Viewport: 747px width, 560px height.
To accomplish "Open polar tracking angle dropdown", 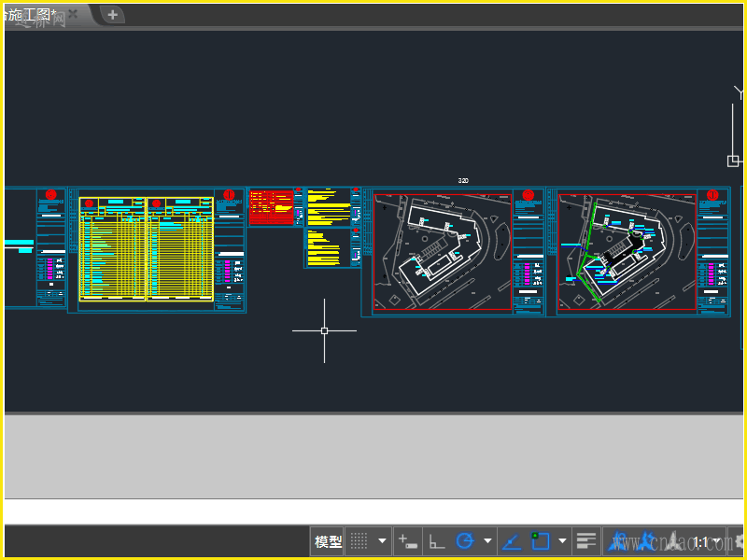I will click(487, 541).
